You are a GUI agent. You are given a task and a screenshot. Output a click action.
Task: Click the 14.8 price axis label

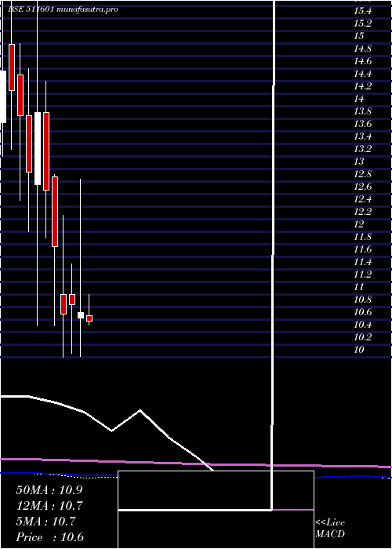[x=362, y=49]
